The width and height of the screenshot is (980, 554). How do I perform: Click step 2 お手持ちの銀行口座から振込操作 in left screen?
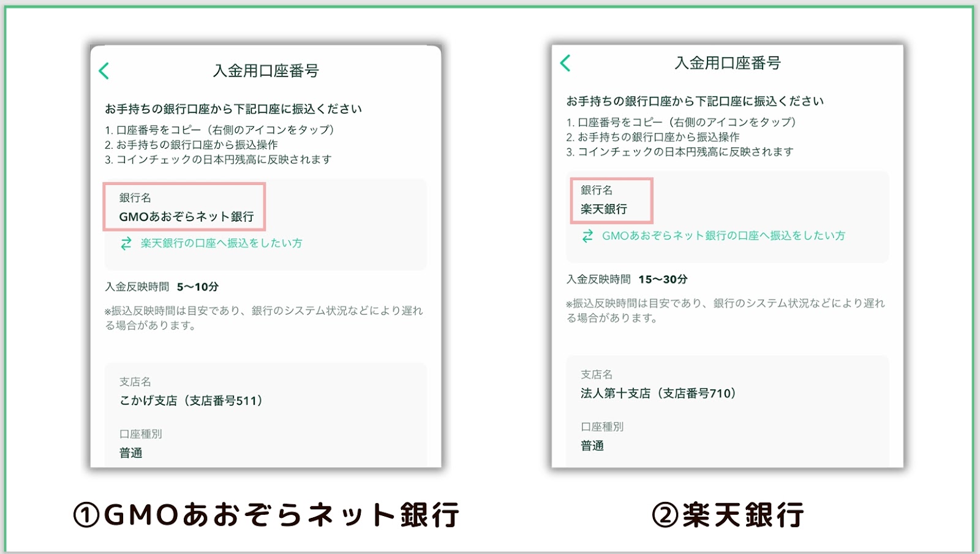(191, 145)
